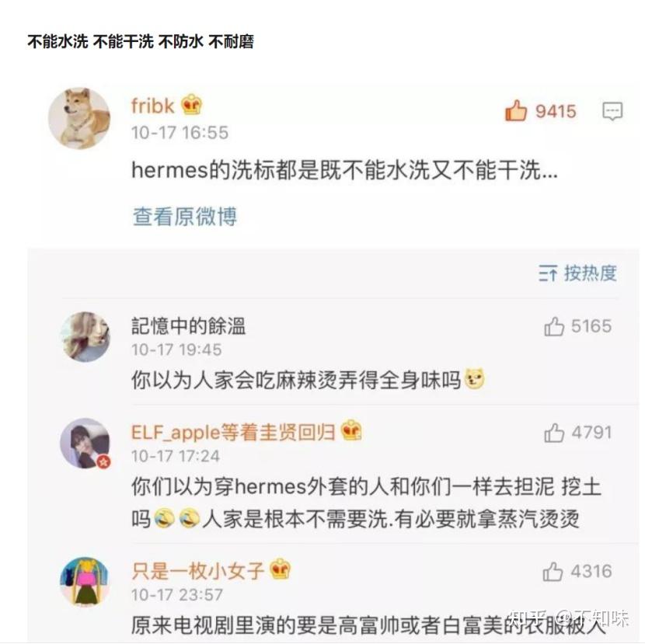This screenshot has height=644, width=645.
Task: Open ELF_apple等着圭贤回归's avatar
Action: [x=85, y=444]
